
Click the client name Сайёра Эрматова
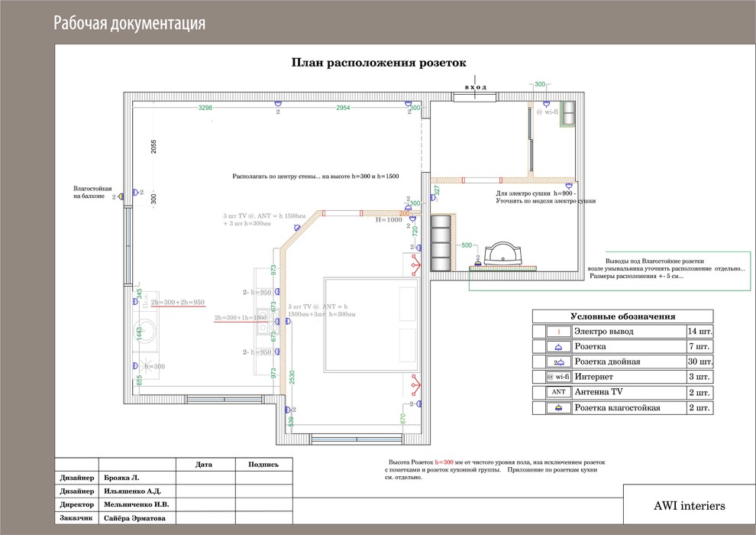tap(134, 519)
